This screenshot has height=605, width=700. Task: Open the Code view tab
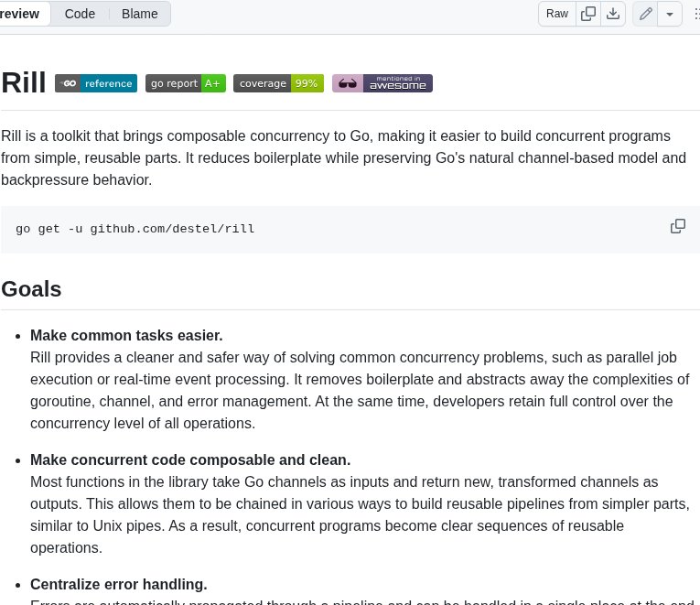[x=80, y=14]
